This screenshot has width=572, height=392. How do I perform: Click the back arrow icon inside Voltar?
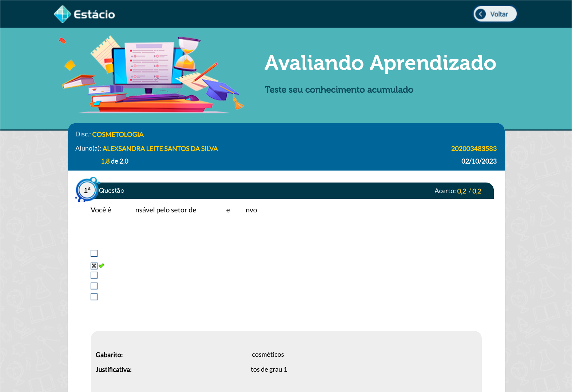point(480,14)
